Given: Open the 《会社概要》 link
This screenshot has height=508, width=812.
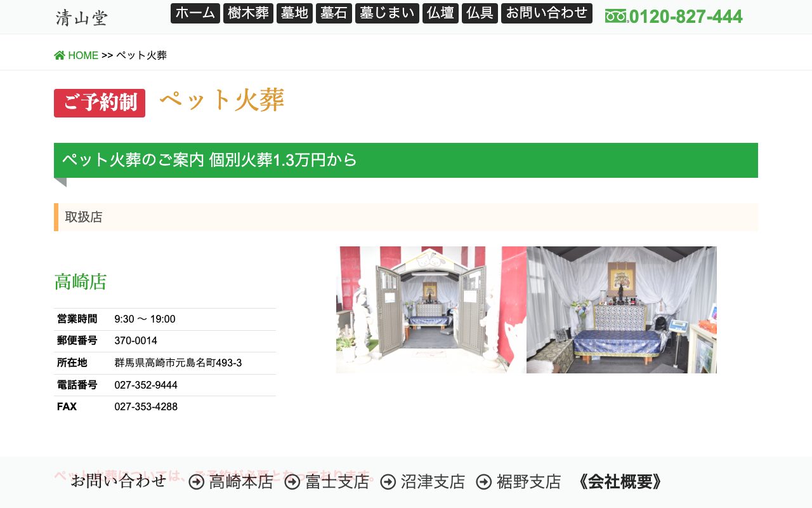Looking at the screenshot, I should (620, 482).
